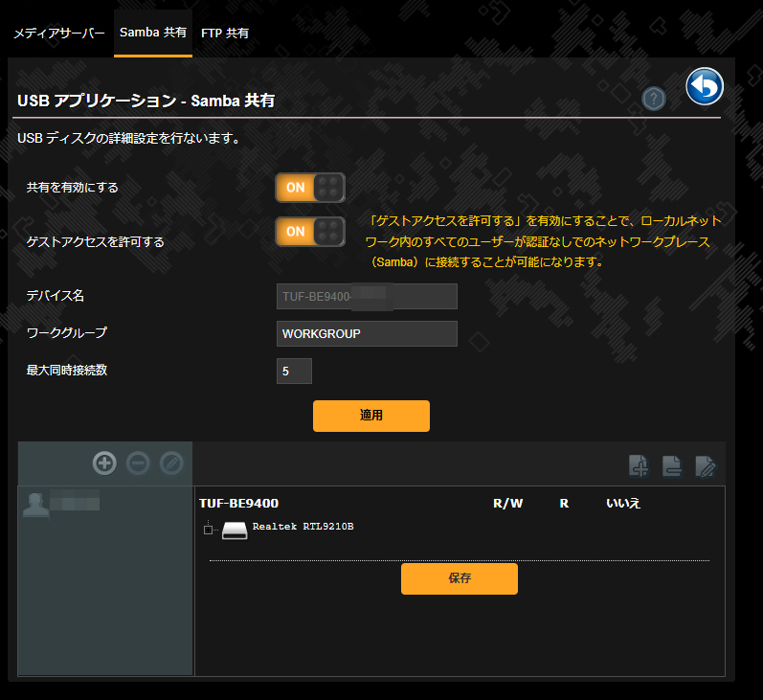Disable the ゲストアクセスを許可する switch
Image resolution: width=763 pixels, height=700 pixels.
[x=310, y=232]
